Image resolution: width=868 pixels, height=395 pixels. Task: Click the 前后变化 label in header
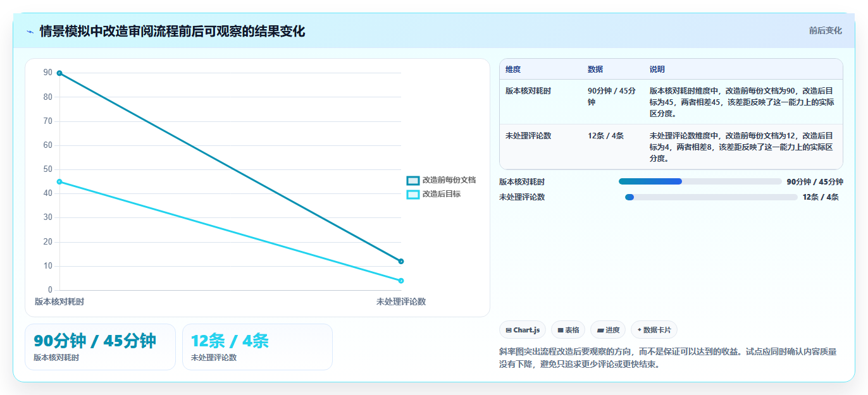click(825, 30)
